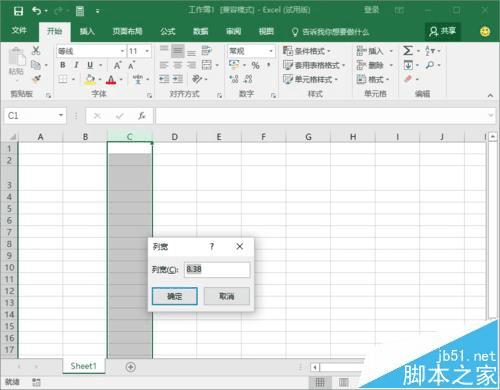Open Conditional Formatting dropdown
The image size is (500, 390).
tap(307, 51)
